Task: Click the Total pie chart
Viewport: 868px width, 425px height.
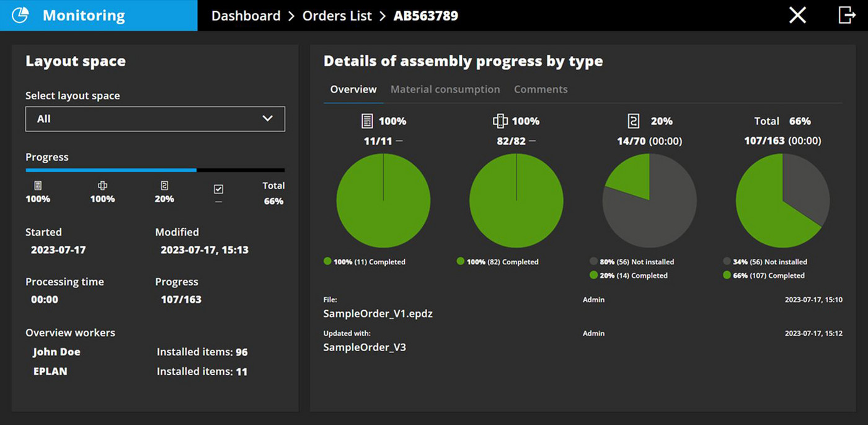Action: click(x=782, y=200)
